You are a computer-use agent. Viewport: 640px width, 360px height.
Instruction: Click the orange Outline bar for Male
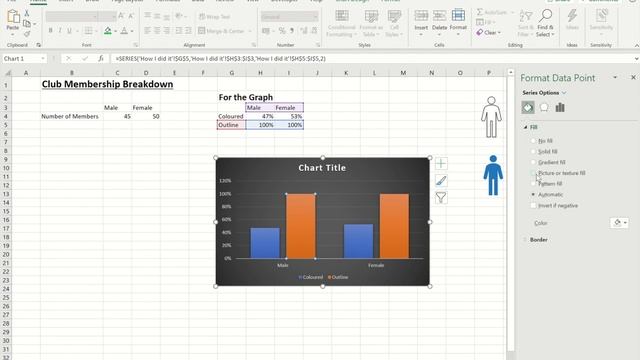301,226
